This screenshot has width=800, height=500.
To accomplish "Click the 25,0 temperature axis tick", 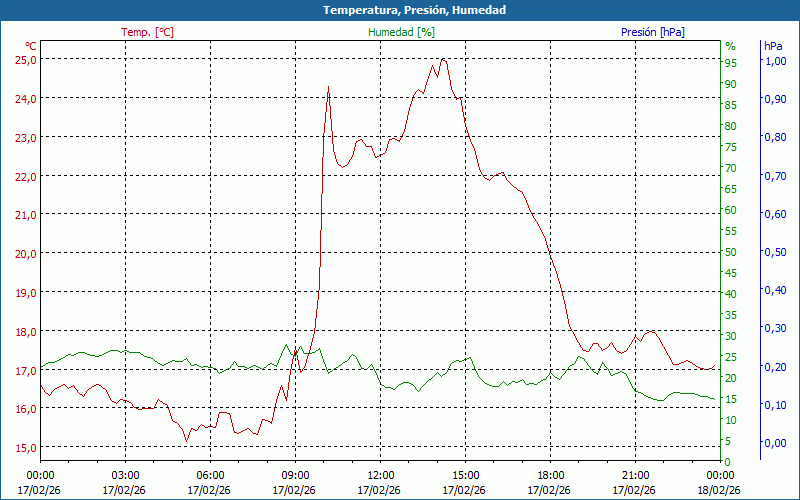I will (26, 59).
